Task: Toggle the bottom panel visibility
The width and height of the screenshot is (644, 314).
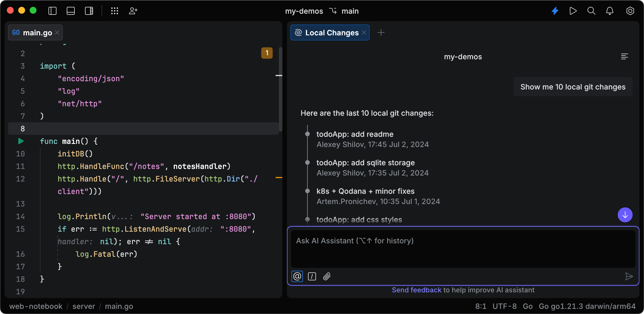Action: [70, 11]
